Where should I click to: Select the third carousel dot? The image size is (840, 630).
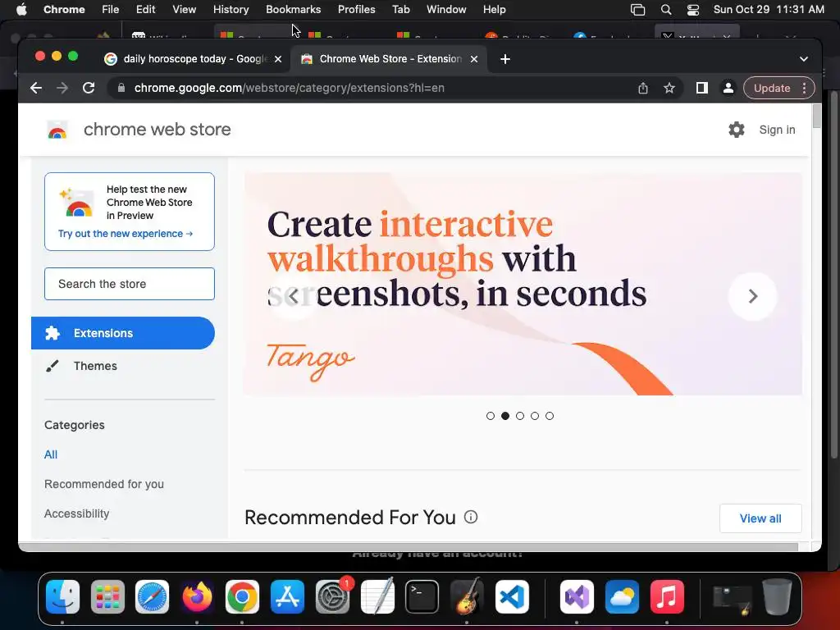(519, 416)
